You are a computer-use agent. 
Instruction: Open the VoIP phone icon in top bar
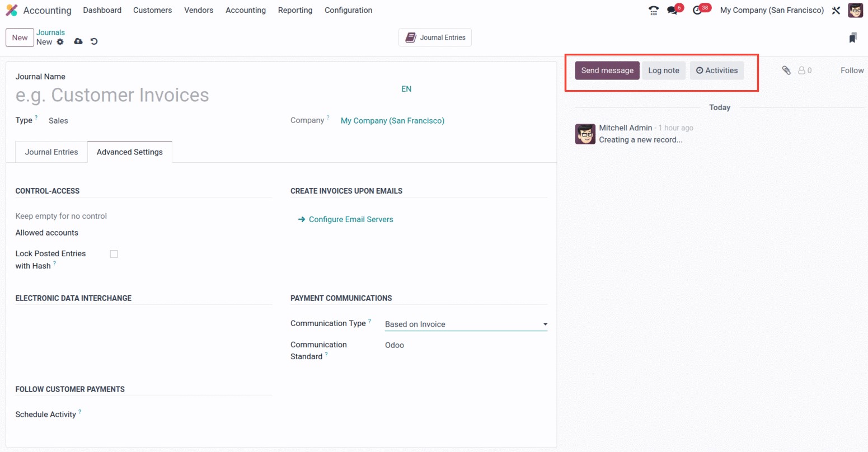(653, 10)
